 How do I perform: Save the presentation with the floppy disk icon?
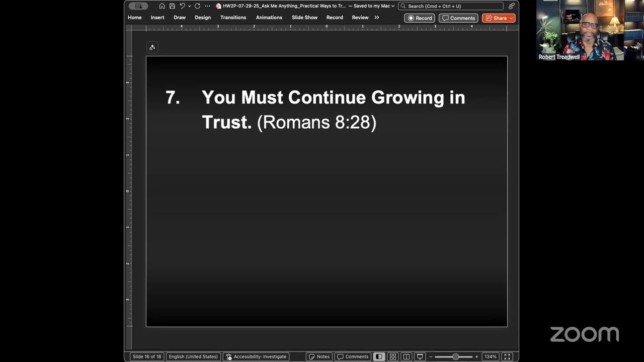click(x=172, y=6)
